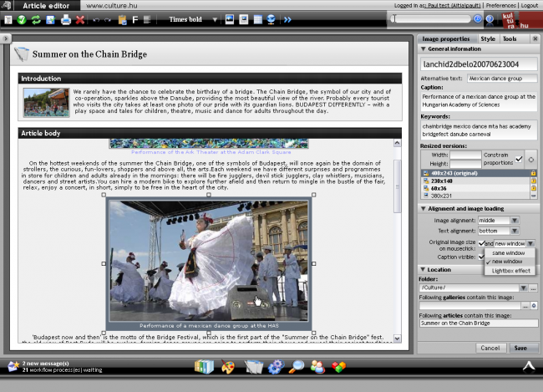Click the red X delete icon
The height and width of the screenshot is (392, 543).
tap(80, 20)
